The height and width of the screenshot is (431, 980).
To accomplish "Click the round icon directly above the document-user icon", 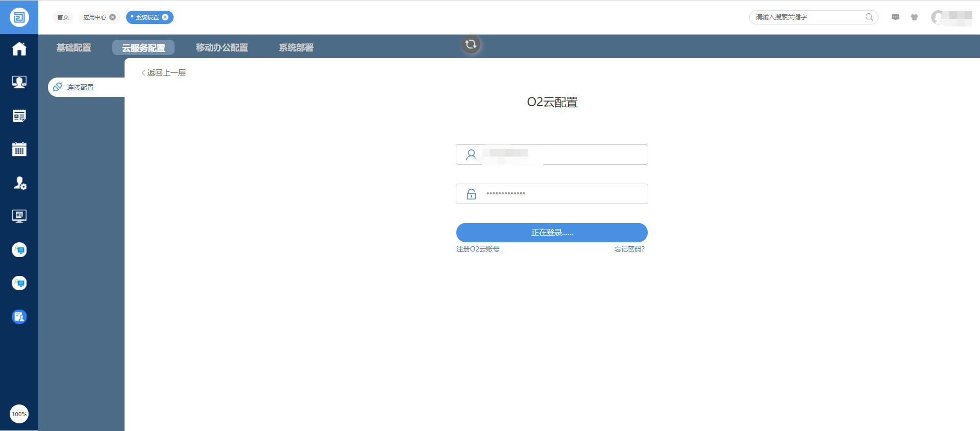I will 19,283.
